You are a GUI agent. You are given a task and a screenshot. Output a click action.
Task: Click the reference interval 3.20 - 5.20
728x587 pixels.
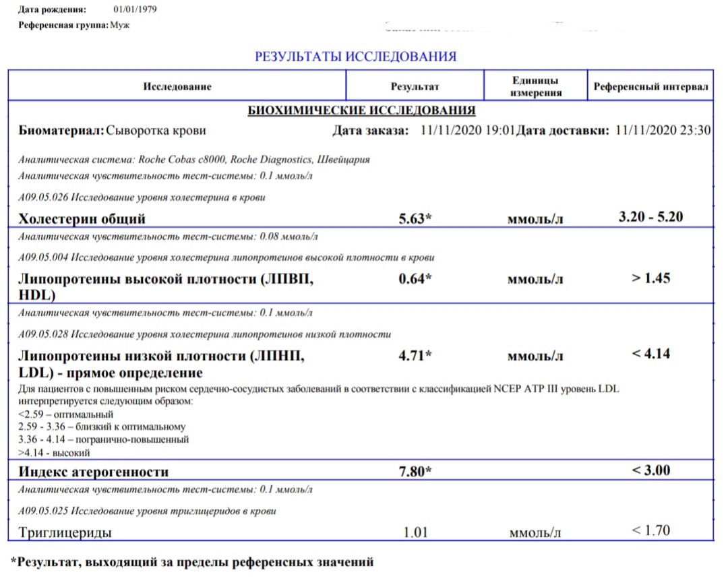click(651, 217)
